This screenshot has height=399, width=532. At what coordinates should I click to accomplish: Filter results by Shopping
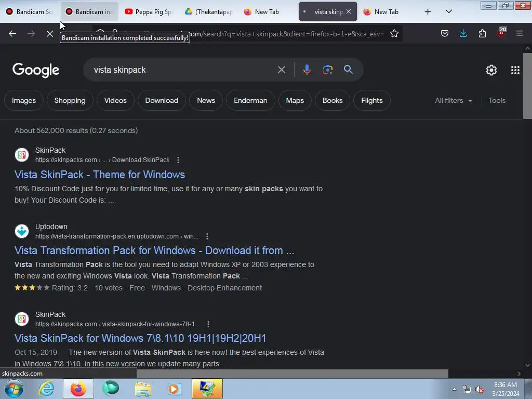coord(70,100)
